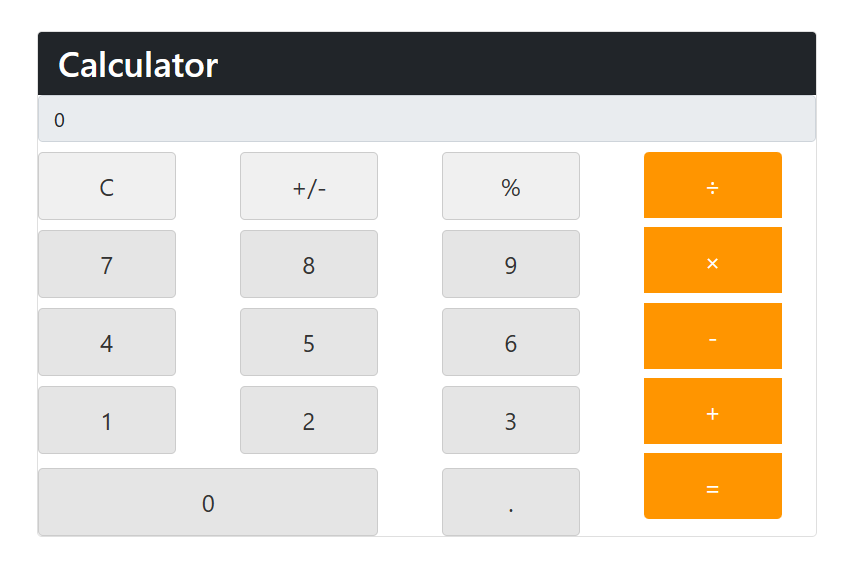Hit the number 3 key
This screenshot has width=846, height=567.
point(510,420)
